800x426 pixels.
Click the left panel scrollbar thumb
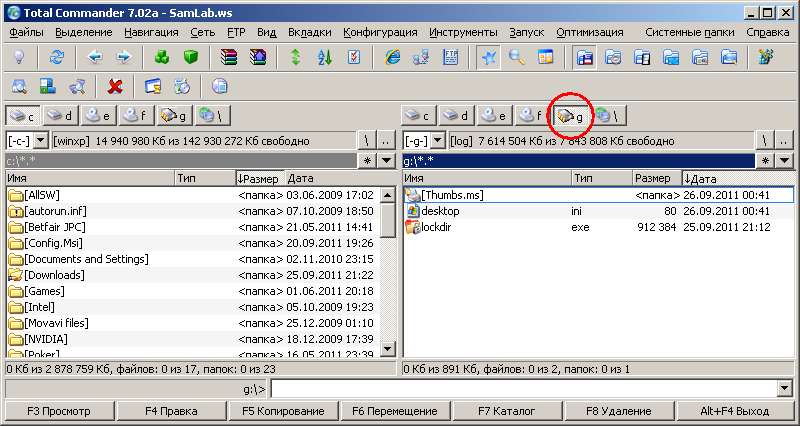click(x=388, y=219)
